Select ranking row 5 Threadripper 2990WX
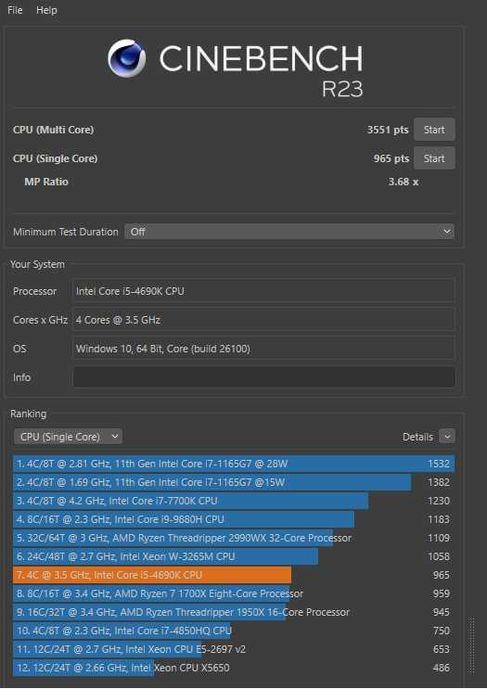 [x=234, y=538]
